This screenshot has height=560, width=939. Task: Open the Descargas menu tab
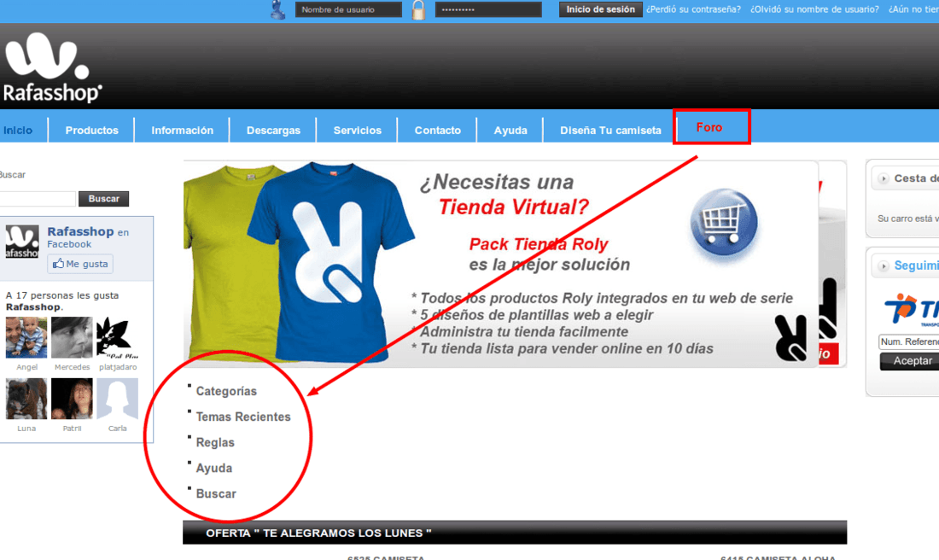click(273, 130)
